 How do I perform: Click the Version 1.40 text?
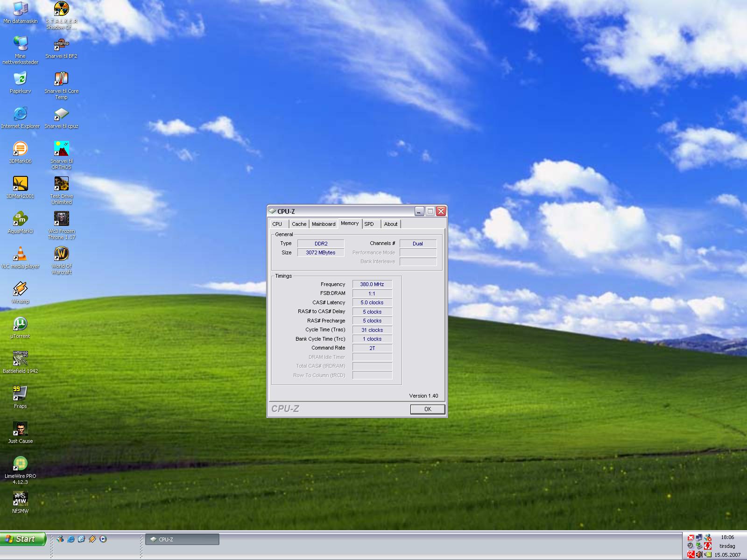(x=423, y=396)
